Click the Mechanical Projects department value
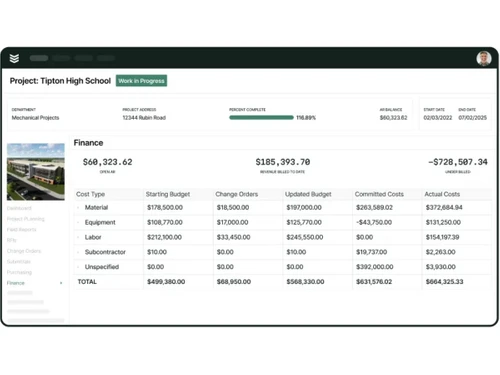The height and width of the screenshot is (375, 500). pyautogui.click(x=35, y=118)
